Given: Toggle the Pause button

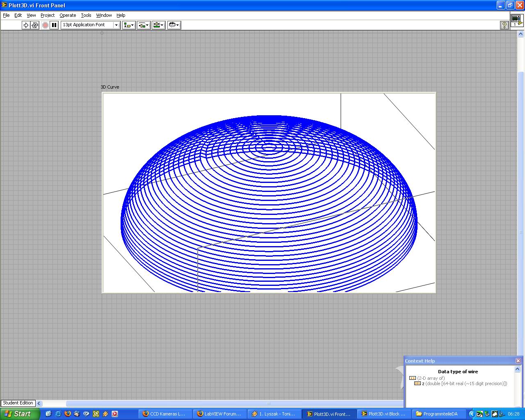Looking at the screenshot, I should [x=54, y=25].
